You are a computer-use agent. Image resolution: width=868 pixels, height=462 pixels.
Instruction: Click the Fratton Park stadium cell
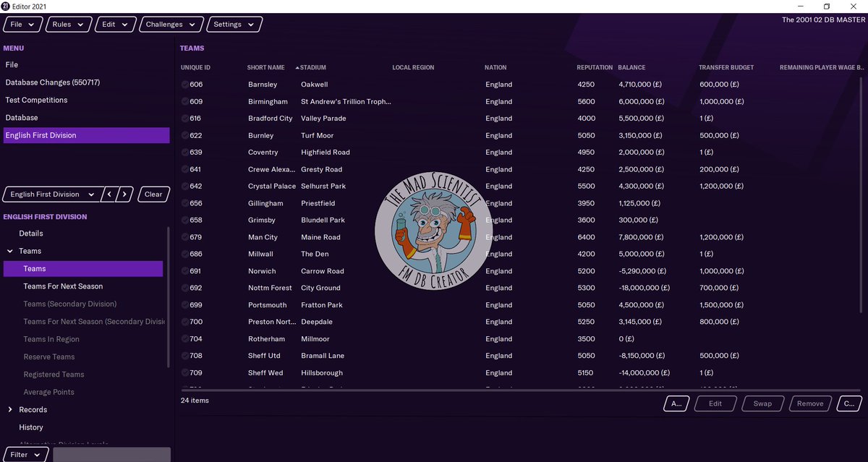[322, 305]
